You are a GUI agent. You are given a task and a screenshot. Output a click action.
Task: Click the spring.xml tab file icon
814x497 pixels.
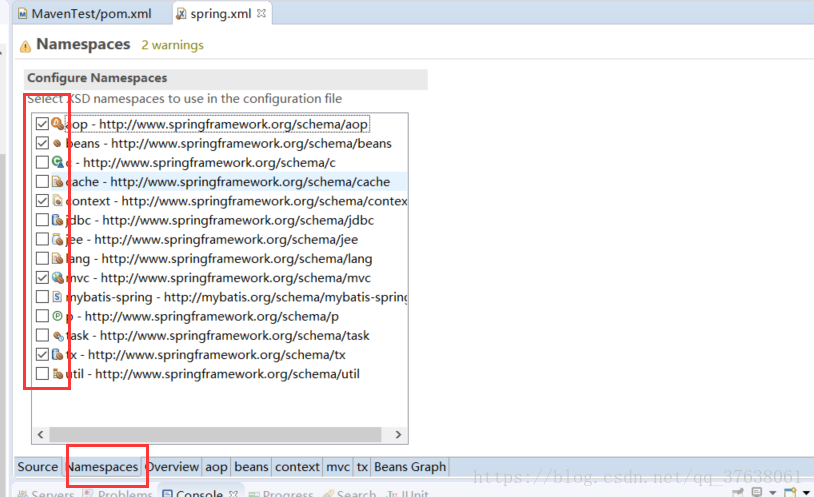click(181, 14)
